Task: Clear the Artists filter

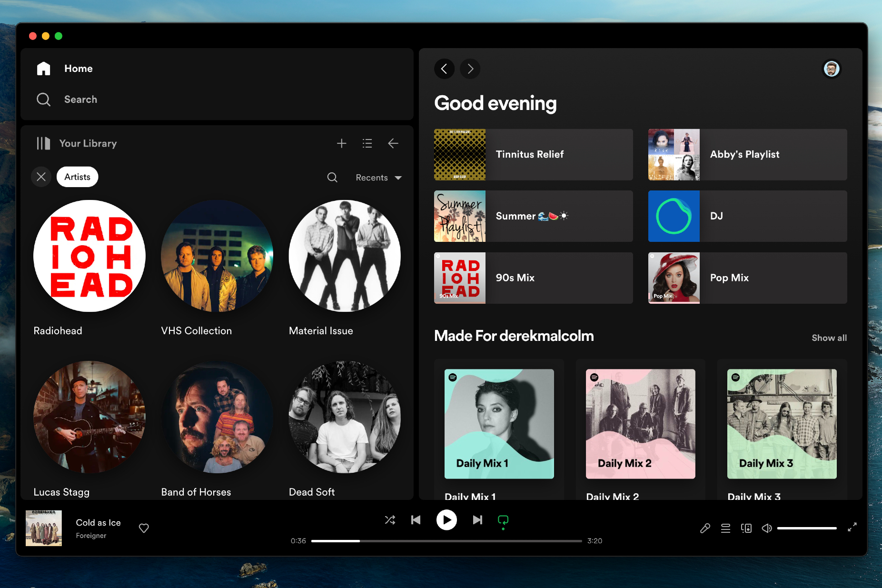Action: (x=41, y=177)
